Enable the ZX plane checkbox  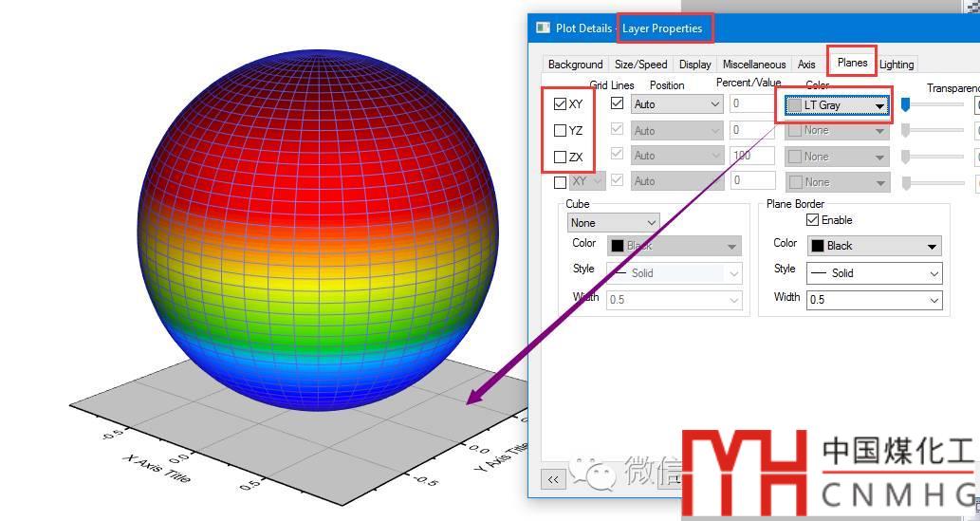[560, 157]
